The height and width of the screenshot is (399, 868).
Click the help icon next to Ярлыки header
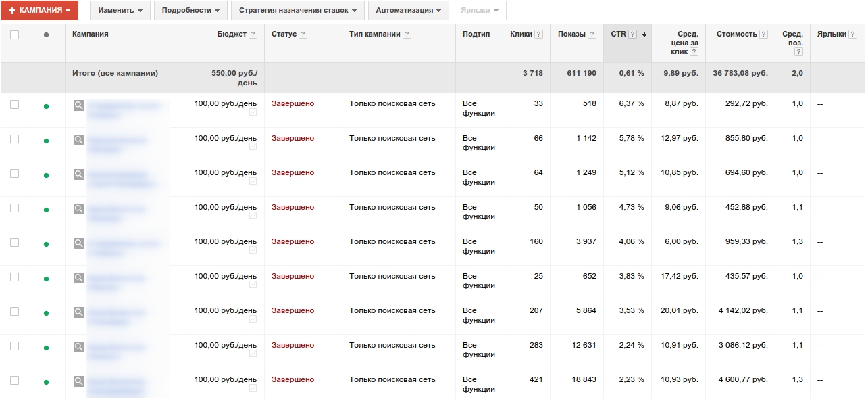pyautogui.click(x=852, y=34)
